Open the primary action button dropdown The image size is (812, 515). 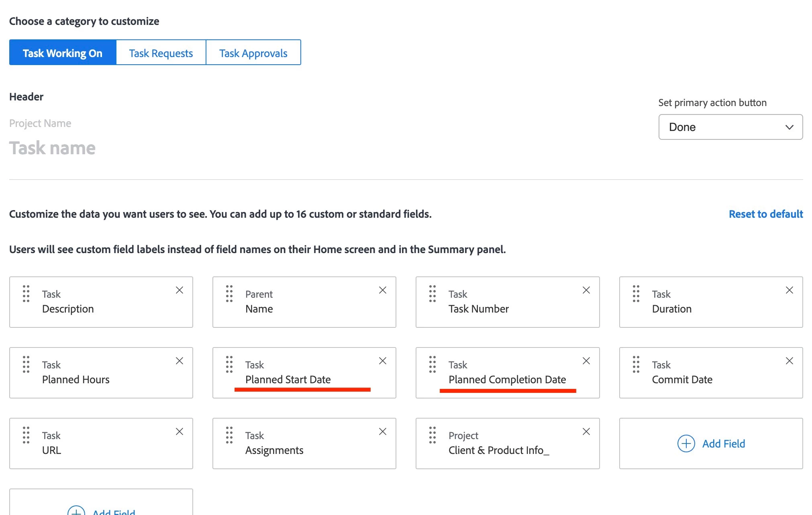730,127
